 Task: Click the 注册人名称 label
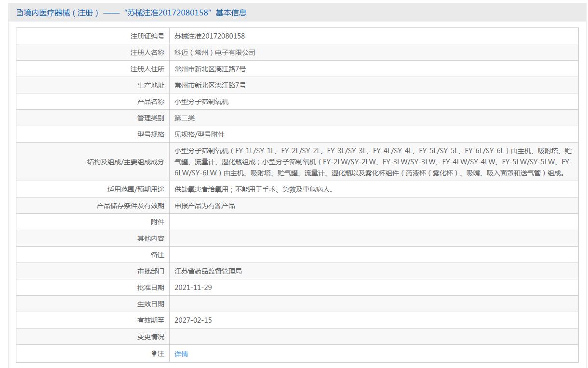pos(147,53)
